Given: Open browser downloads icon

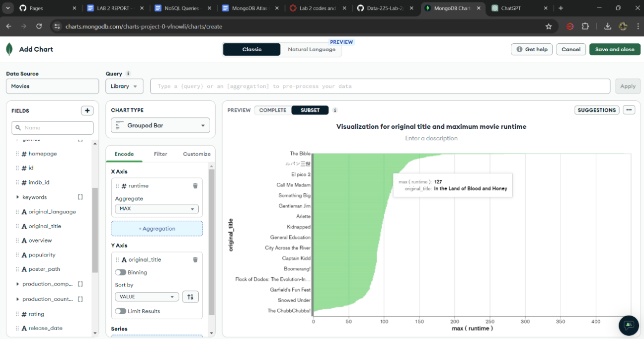Looking at the screenshot, I should coord(608,26).
